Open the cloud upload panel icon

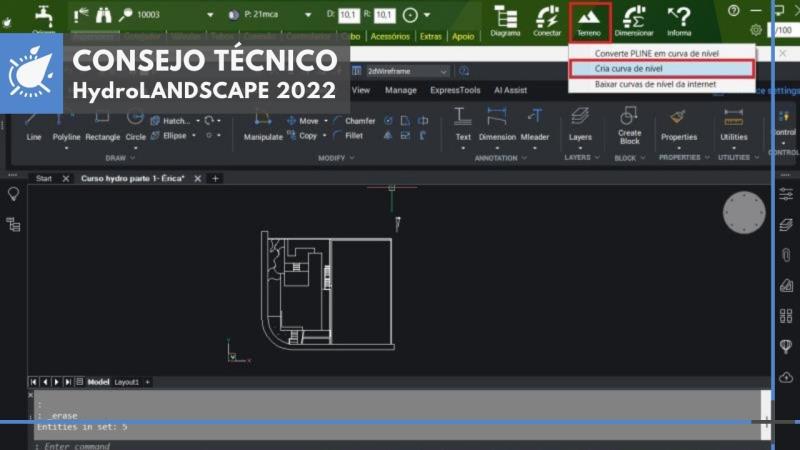[x=786, y=378]
